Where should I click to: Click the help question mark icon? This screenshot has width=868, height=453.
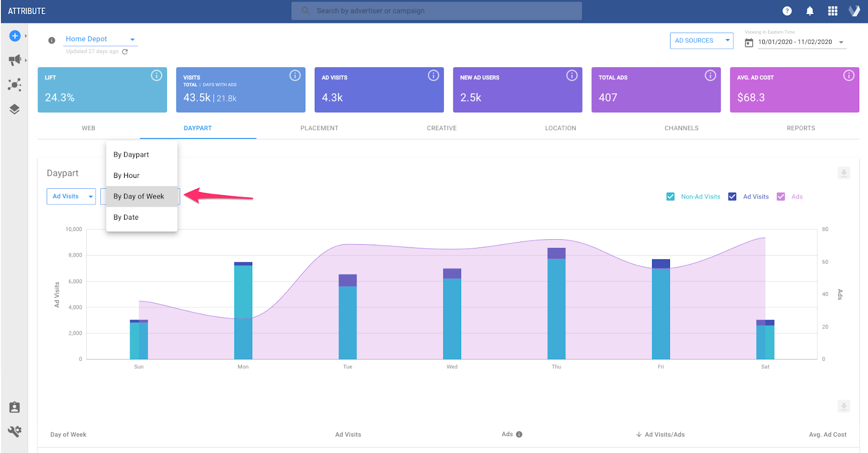pos(787,11)
